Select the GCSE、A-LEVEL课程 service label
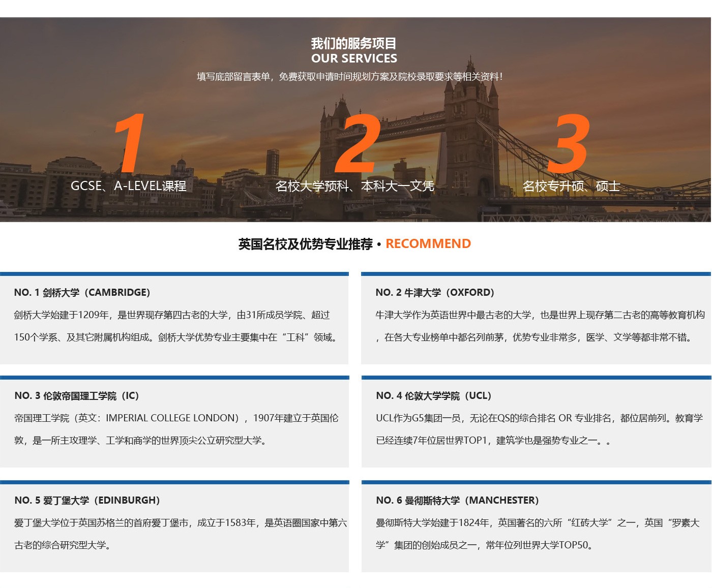 click(129, 186)
